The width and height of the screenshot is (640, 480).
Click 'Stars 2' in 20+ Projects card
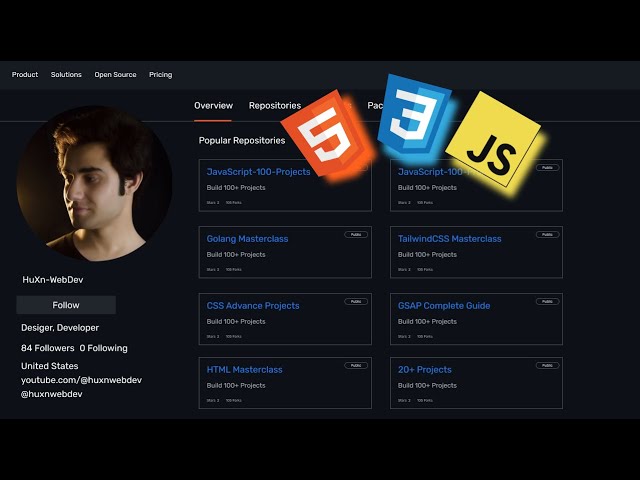pyautogui.click(x=404, y=401)
